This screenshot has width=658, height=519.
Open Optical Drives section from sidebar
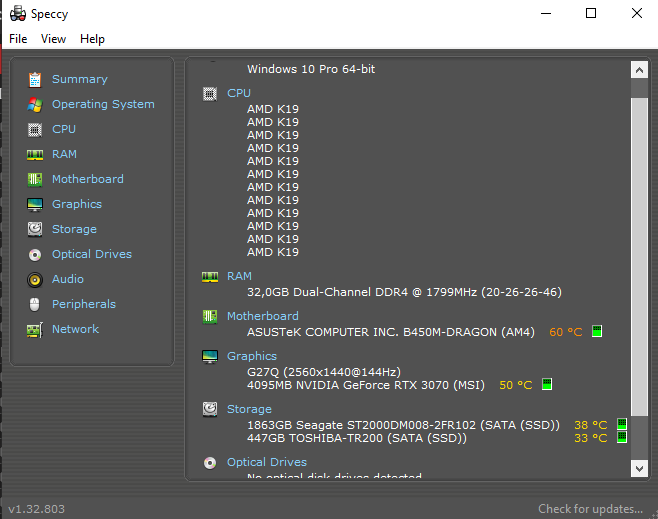[92, 254]
